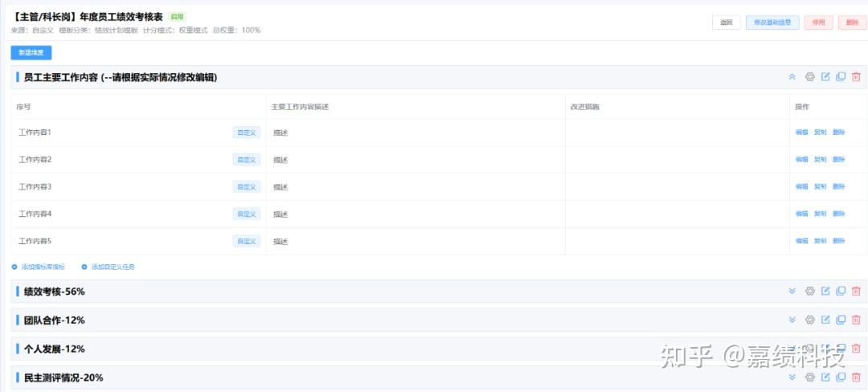
Task: Click 复制 in the 工作内容5 row
Action: click(821, 241)
